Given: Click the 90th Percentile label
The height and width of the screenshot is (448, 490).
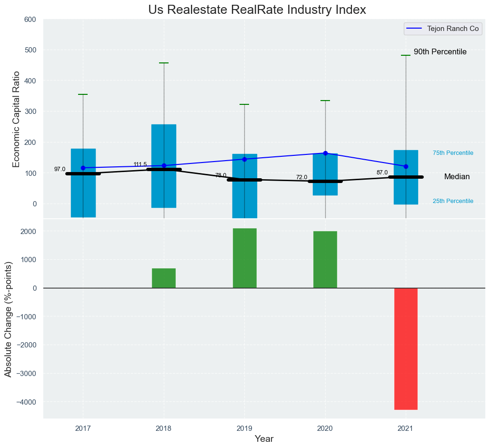Looking at the screenshot, I should (x=440, y=52).
